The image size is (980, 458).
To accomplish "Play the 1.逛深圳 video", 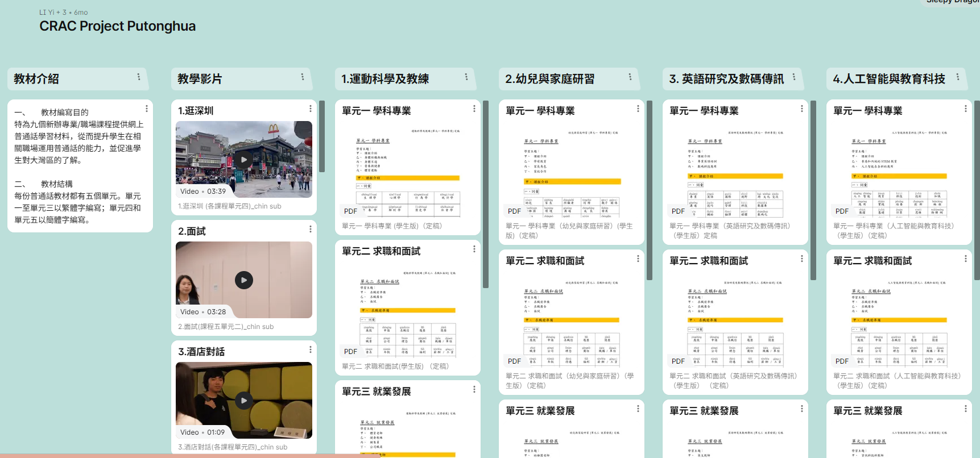I will pos(244,160).
